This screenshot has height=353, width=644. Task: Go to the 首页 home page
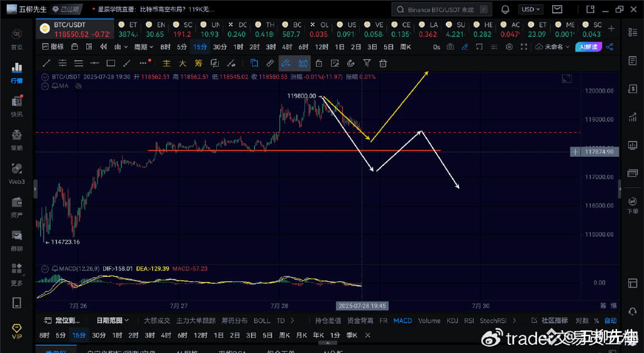point(17,40)
